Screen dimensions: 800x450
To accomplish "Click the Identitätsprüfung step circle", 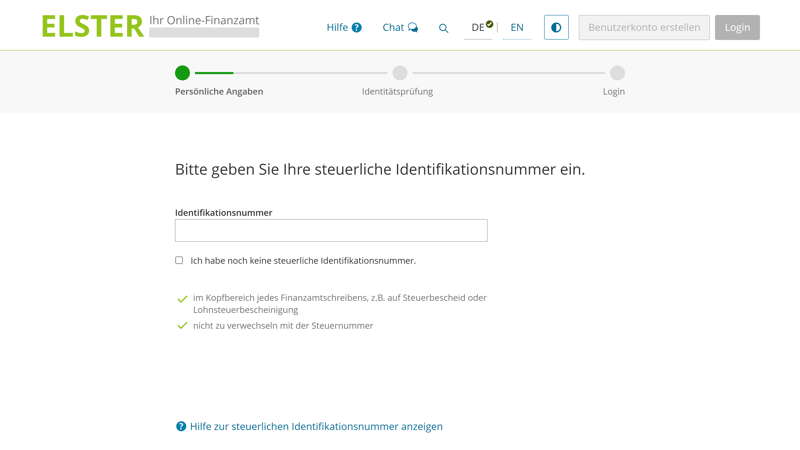I will [x=400, y=73].
